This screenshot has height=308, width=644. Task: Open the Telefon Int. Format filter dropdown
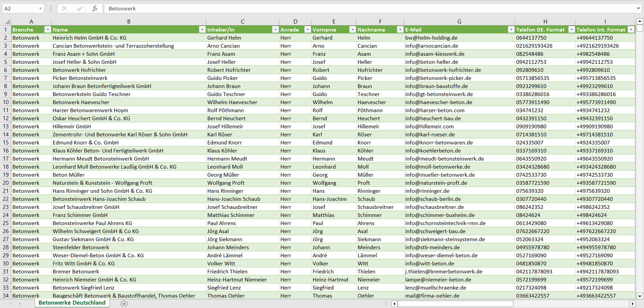(631, 29)
